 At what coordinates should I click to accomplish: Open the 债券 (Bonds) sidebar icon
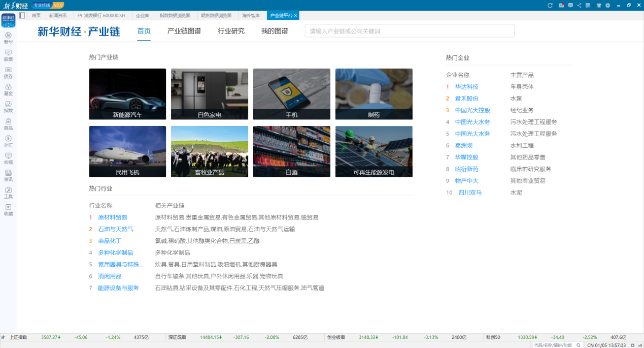coord(8,72)
